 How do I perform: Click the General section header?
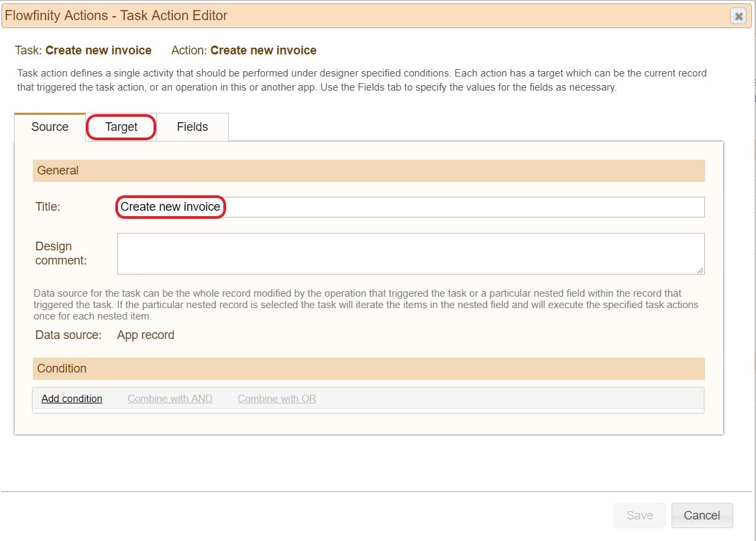tap(368, 170)
